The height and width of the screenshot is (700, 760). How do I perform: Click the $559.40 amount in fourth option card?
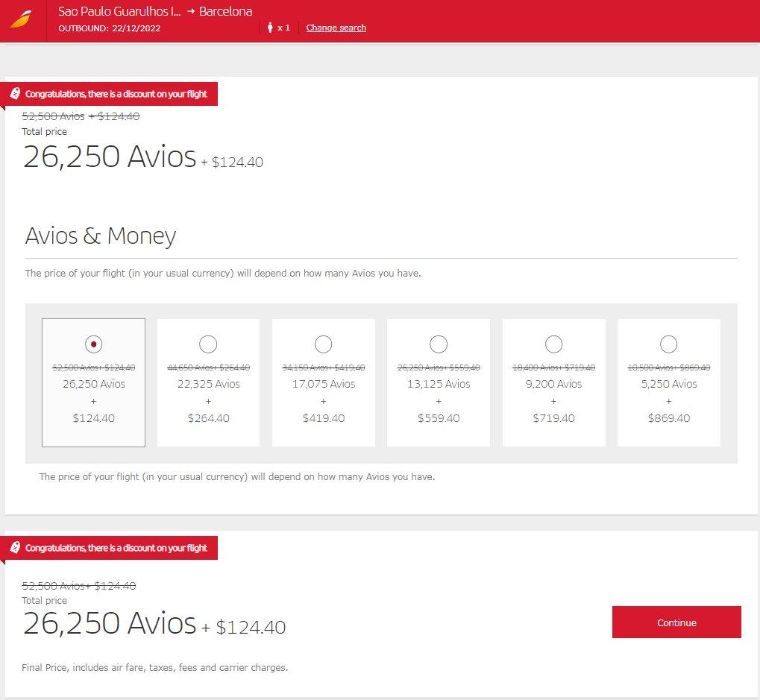pos(439,418)
